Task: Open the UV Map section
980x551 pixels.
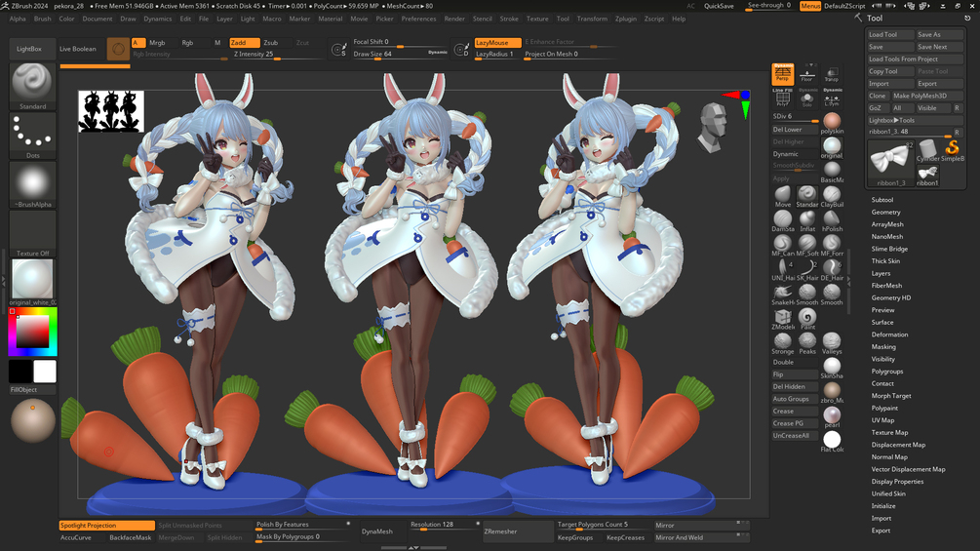Action: [x=882, y=419]
